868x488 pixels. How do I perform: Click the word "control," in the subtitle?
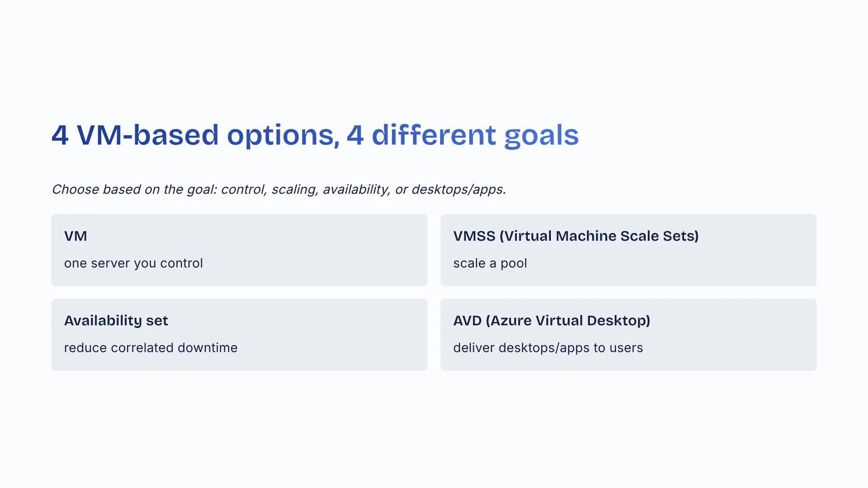pos(244,189)
